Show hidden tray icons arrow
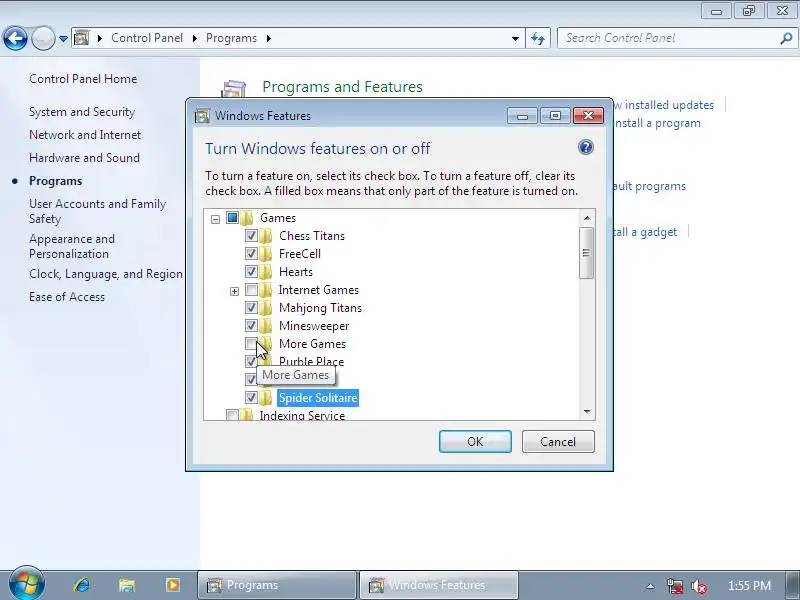The height and width of the screenshot is (600, 800). 650,586
